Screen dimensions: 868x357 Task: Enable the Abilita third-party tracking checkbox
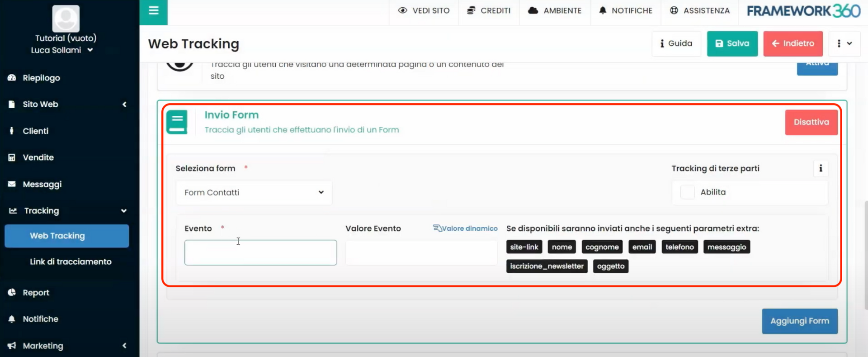[x=688, y=192]
